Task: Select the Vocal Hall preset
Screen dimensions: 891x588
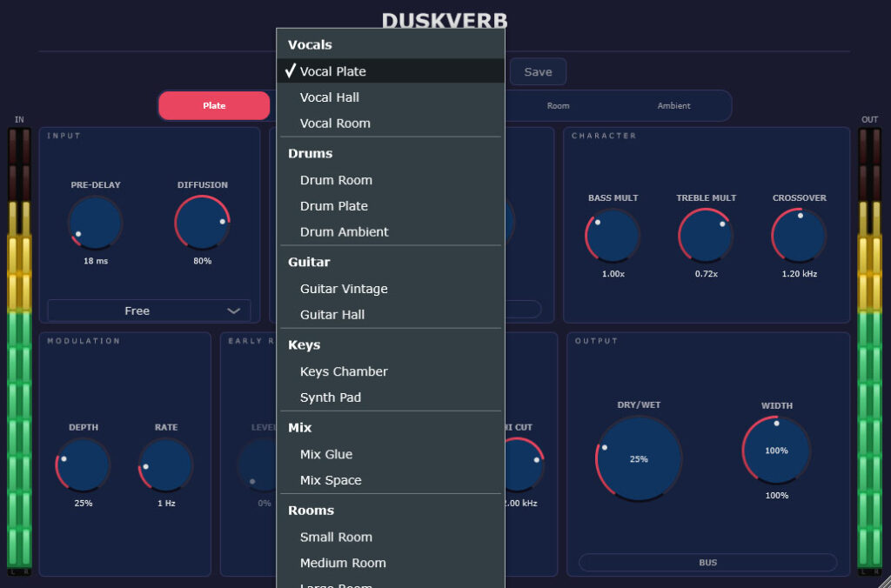Action: (330, 97)
